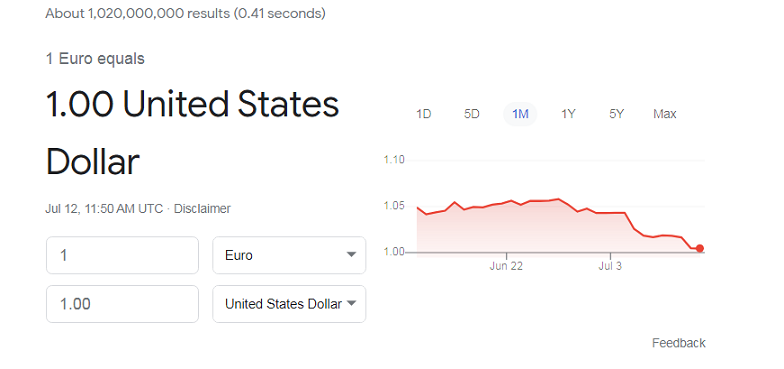Select the highlighted 1M range tab

coord(520,114)
